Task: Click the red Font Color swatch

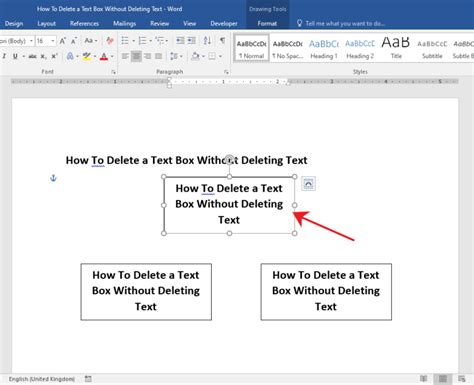Action: [104, 56]
